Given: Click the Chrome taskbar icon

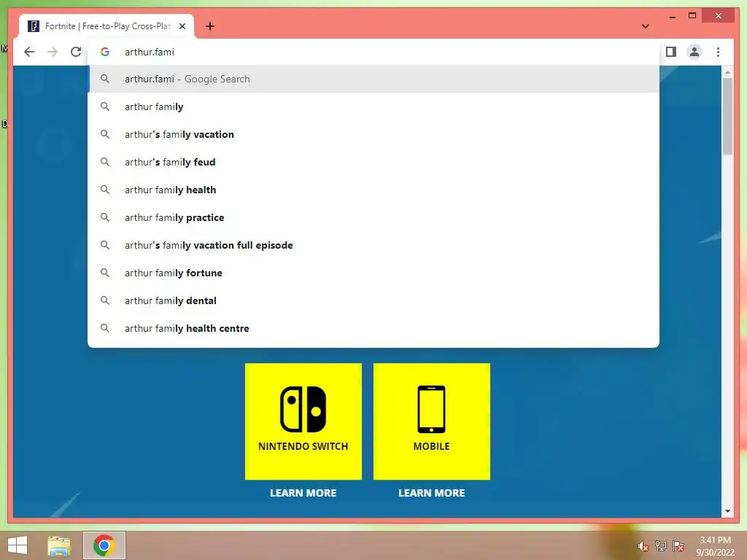Looking at the screenshot, I should pyautogui.click(x=104, y=545).
